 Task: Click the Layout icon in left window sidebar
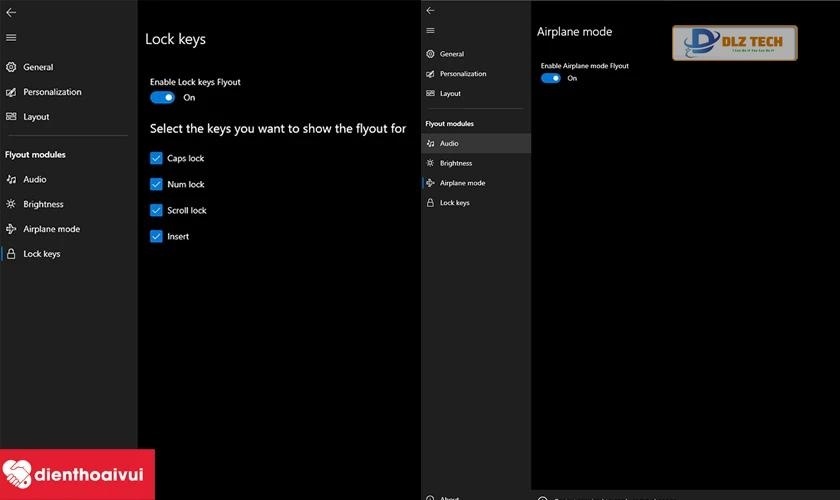click(x=12, y=117)
